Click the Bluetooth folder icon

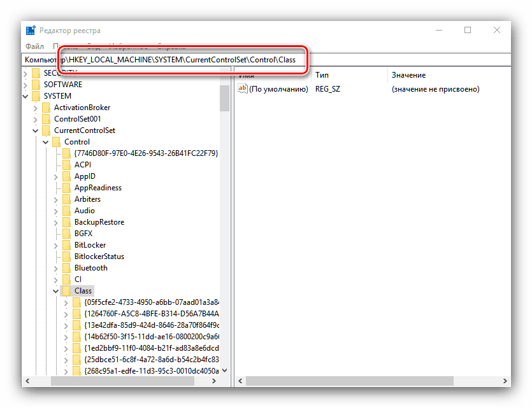66,268
